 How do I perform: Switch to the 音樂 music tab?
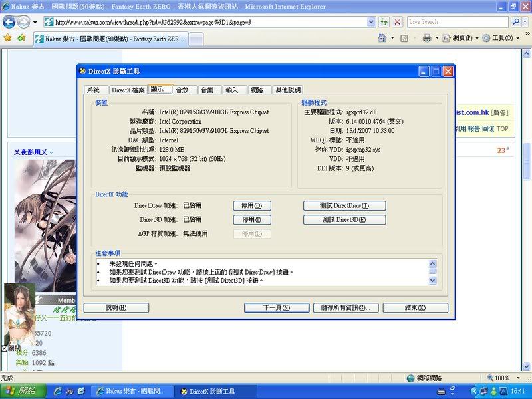coord(209,90)
